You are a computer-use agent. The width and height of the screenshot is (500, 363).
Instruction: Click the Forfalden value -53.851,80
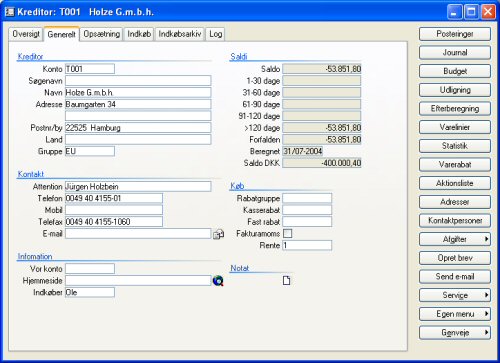[x=322, y=139]
